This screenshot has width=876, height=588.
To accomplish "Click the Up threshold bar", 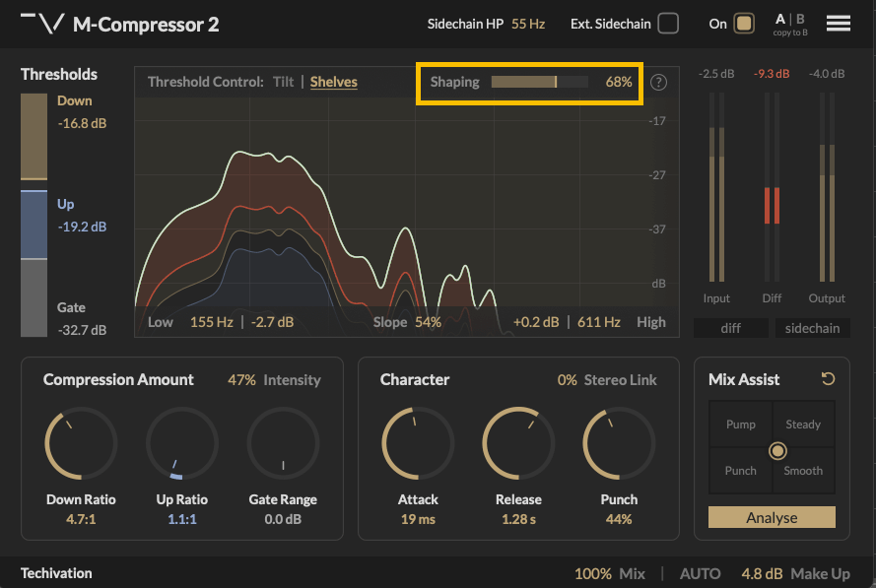I will (34, 225).
